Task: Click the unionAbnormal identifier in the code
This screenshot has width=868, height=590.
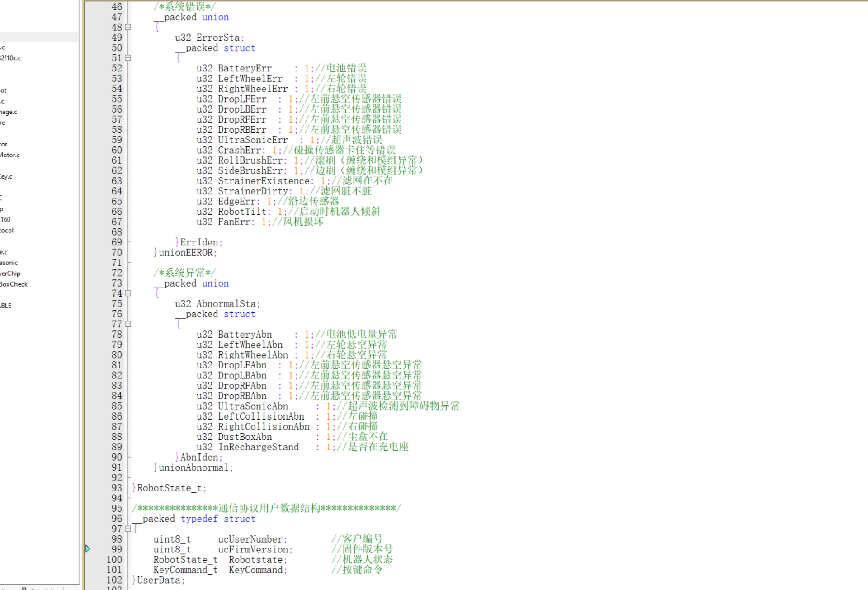Action: [x=193, y=468]
